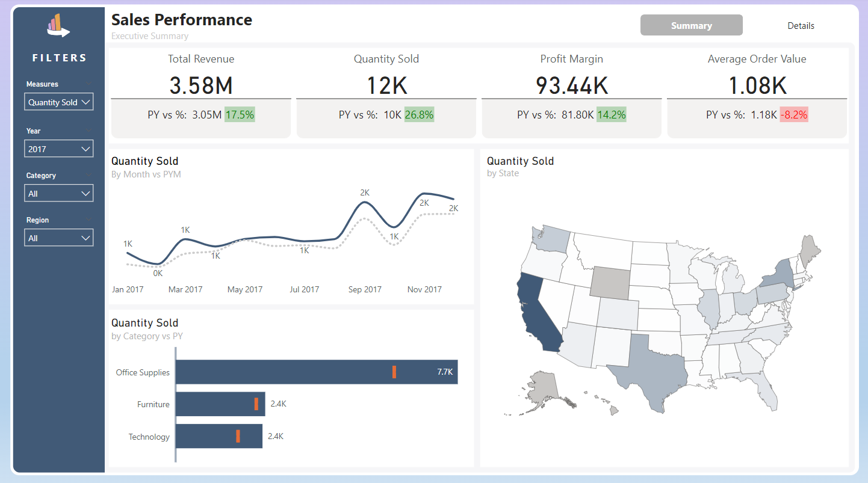Select the Average Order Value card

[757, 94]
